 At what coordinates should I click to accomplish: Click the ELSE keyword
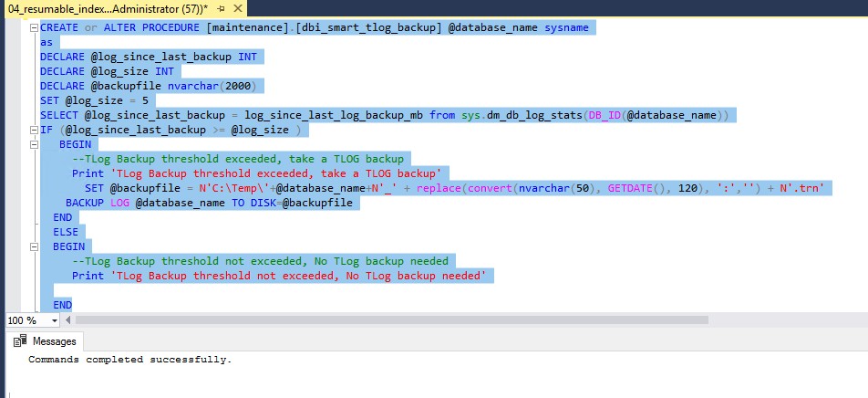pos(66,232)
